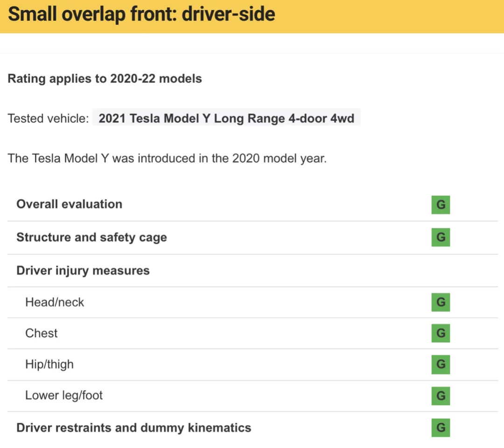
Task: Click the Lower leg/foot G rating icon
Action: pyautogui.click(x=441, y=396)
